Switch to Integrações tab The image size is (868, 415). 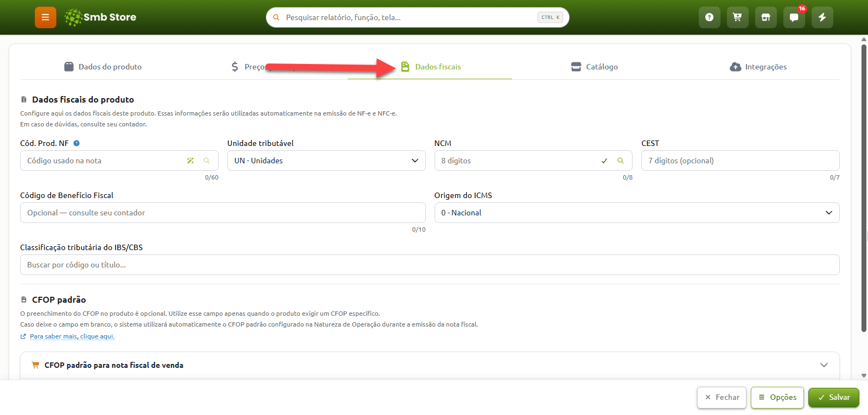point(758,67)
